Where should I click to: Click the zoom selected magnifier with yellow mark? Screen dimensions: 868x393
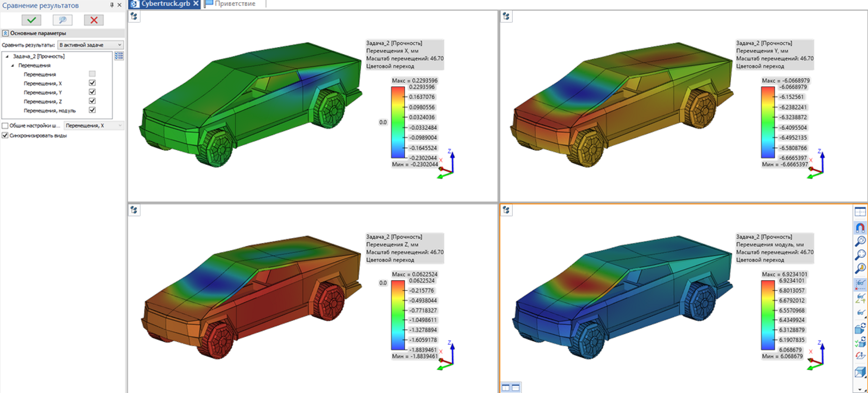coord(860,269)
